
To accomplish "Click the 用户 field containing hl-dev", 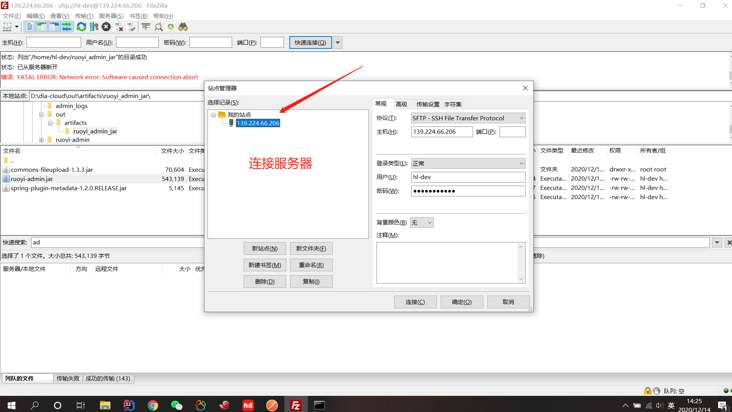I will coord(468,177).
